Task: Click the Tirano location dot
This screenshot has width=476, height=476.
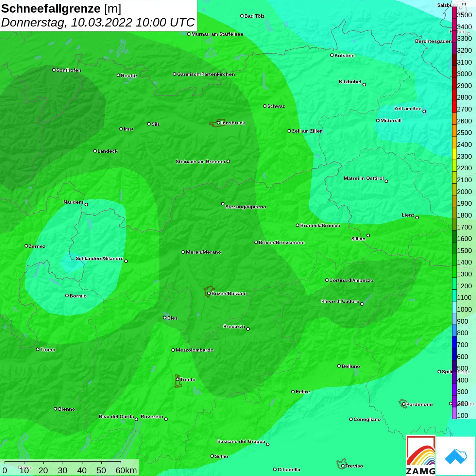Action: click(x=38, y=350)
